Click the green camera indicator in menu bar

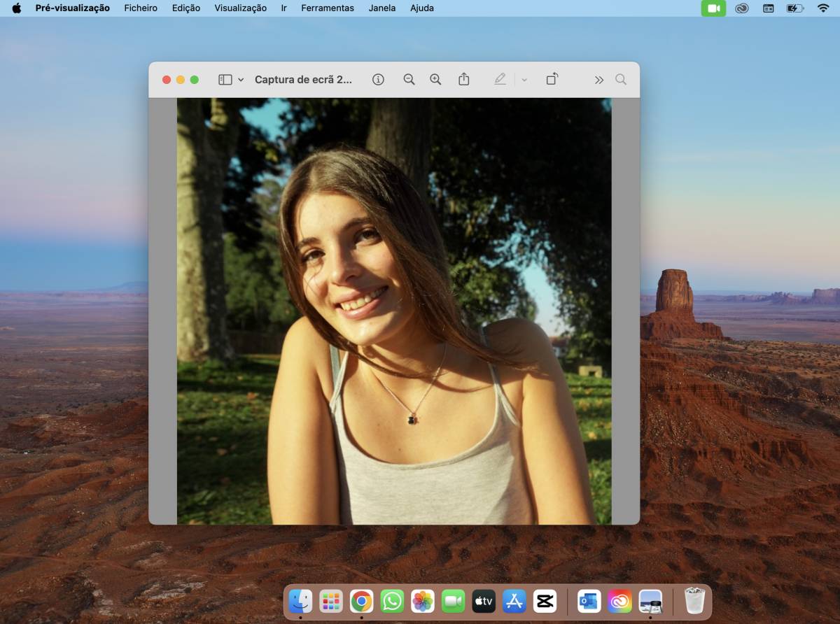click(x=714, y=8)
